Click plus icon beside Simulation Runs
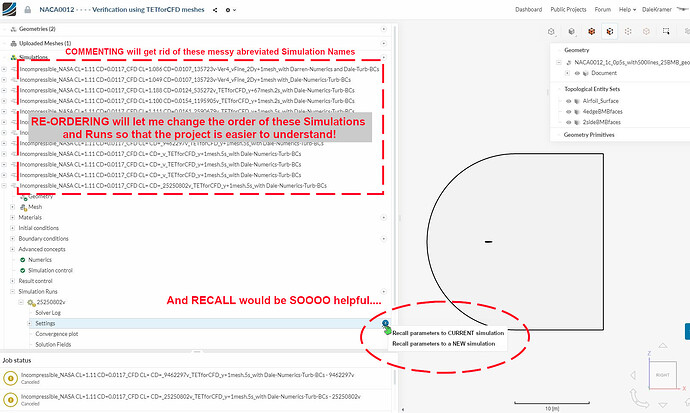This screenshot has width=690, height=413. click(383, 291)
